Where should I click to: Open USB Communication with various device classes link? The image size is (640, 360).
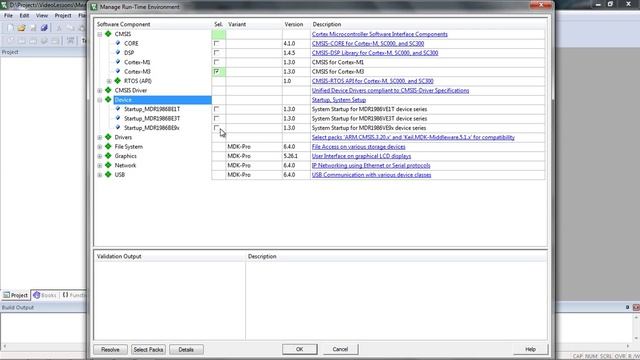coord(371,175)
